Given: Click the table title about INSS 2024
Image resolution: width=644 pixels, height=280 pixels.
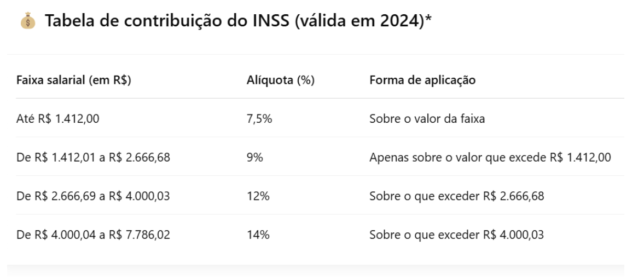Looking at the screenshot, I should pos(239,21).
